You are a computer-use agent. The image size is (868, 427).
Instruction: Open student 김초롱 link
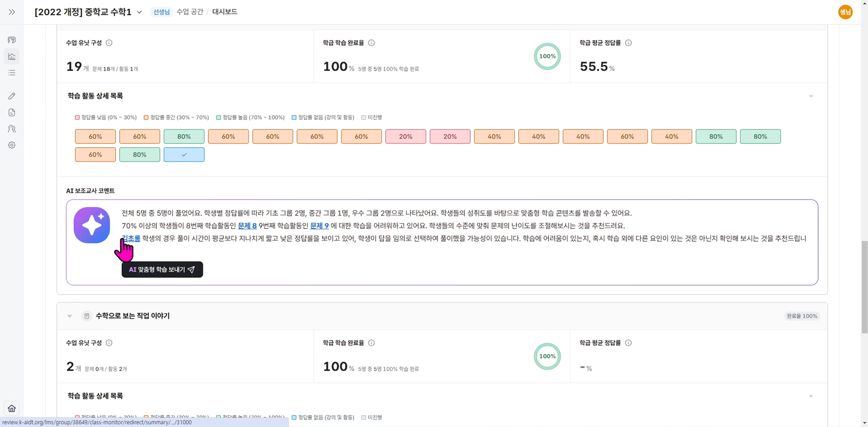point(131,238)
